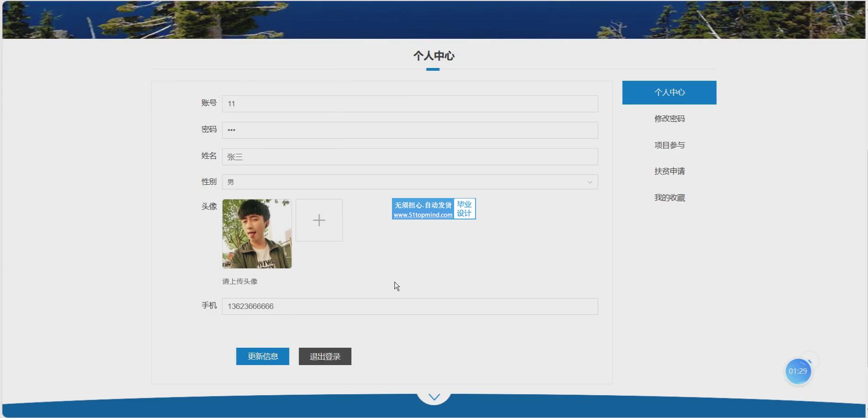Viewport: 868px width, 418px height.
Task: Click the 更新信息 button
Action: tap(262, 356)
